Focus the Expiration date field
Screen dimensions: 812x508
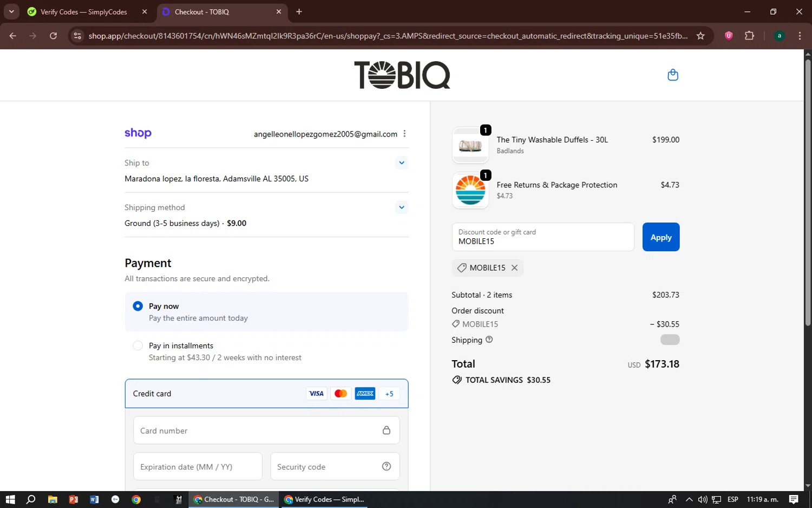click(x=198, y=466)
